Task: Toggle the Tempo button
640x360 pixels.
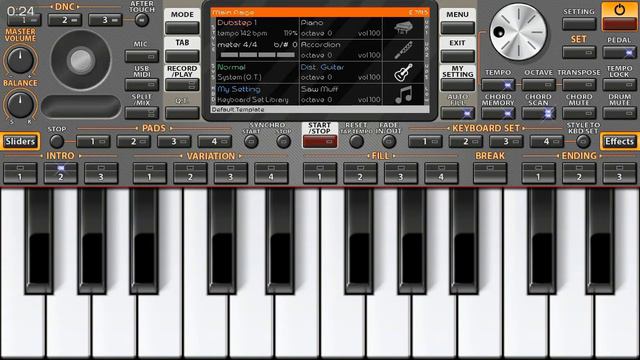Action: (498, 85)
